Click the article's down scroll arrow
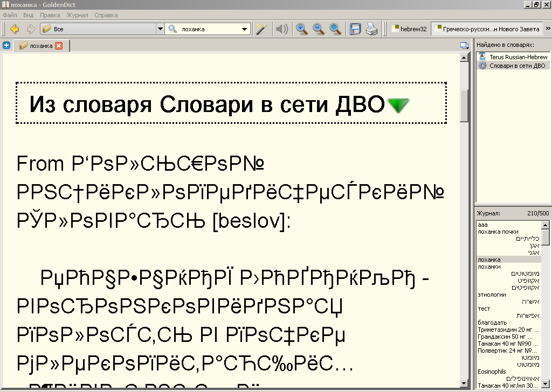552x392 pixels. 464,383
